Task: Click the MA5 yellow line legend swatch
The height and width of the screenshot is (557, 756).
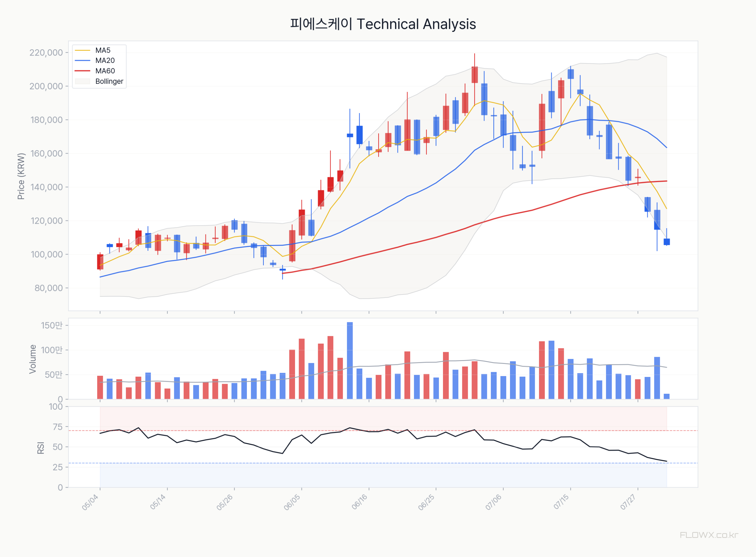Action: 82,50
